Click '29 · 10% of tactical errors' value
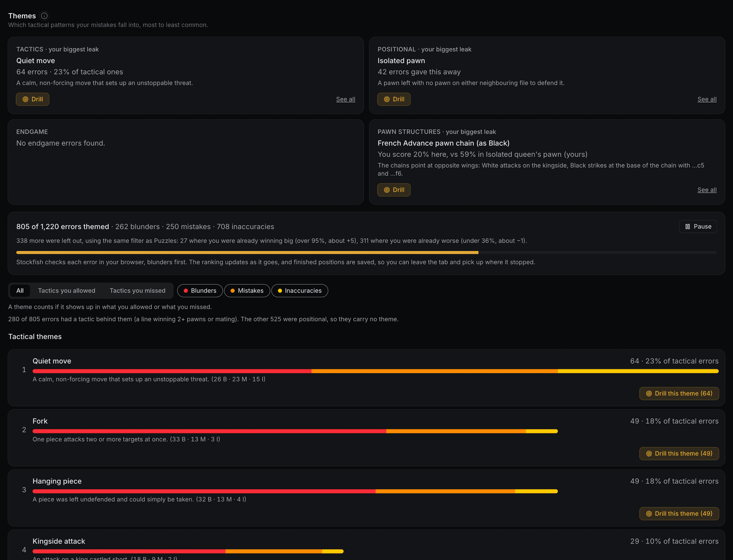The height and width of the screenshot is (560, 733). click(x=674, y=541)
